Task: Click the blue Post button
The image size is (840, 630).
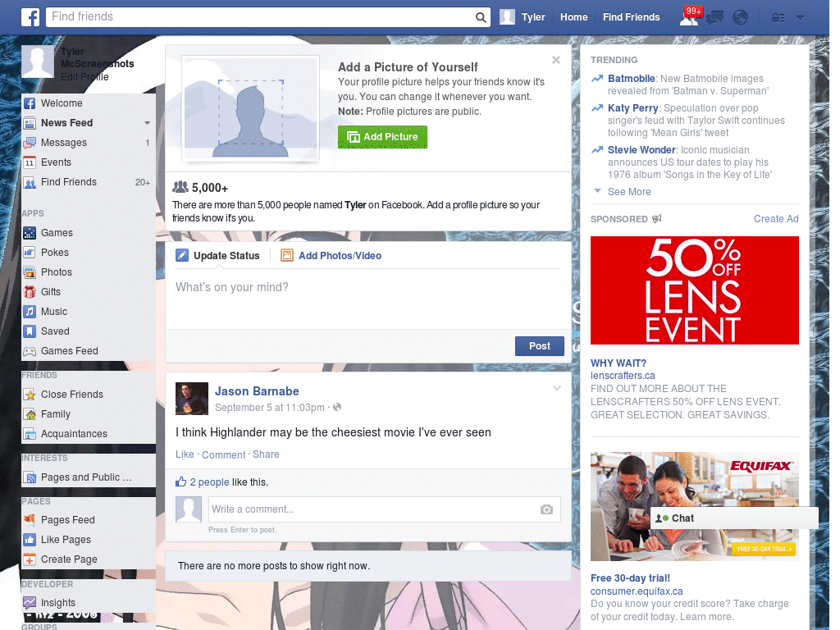Action: (540, 346)
